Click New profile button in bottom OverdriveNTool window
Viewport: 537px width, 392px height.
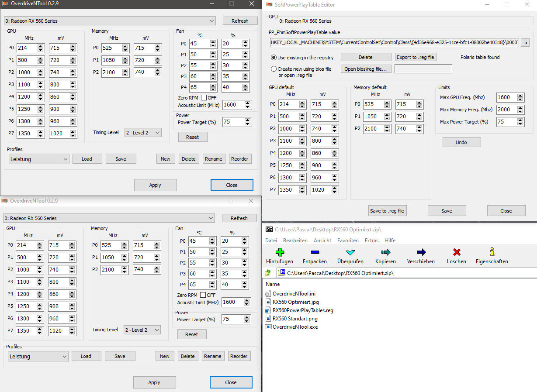click(165, 356)
